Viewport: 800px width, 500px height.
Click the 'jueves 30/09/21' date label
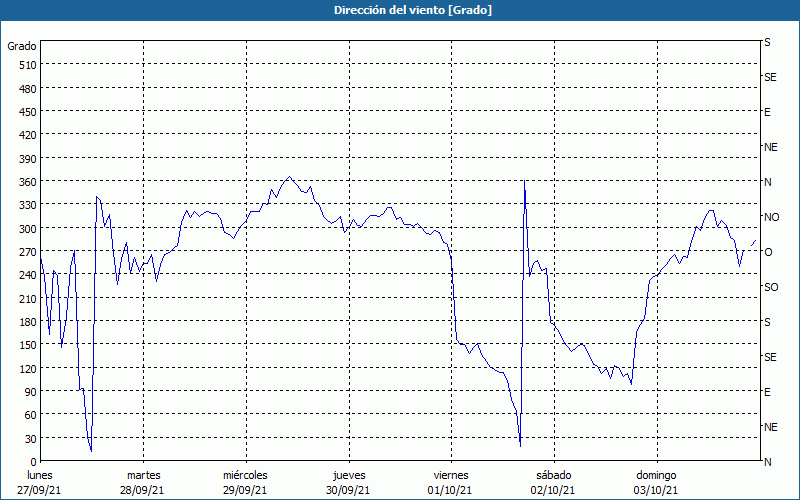tap(349, 483)
